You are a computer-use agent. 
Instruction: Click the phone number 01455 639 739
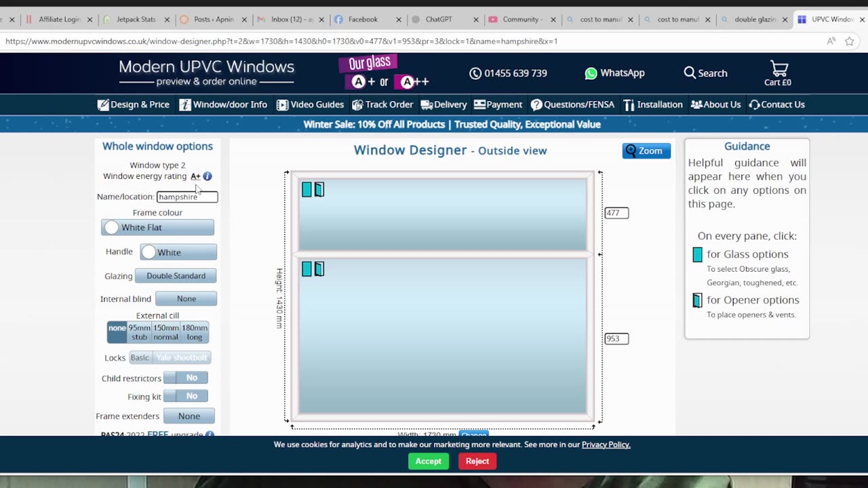pos(515,73)
